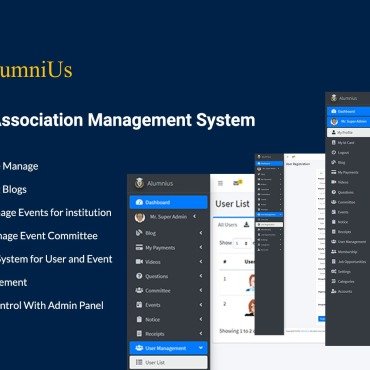The width and height of the screenshot is (370, 370).
Task: Click the User Management icon in the rightmost sidebar
Action: click(333, 241)
